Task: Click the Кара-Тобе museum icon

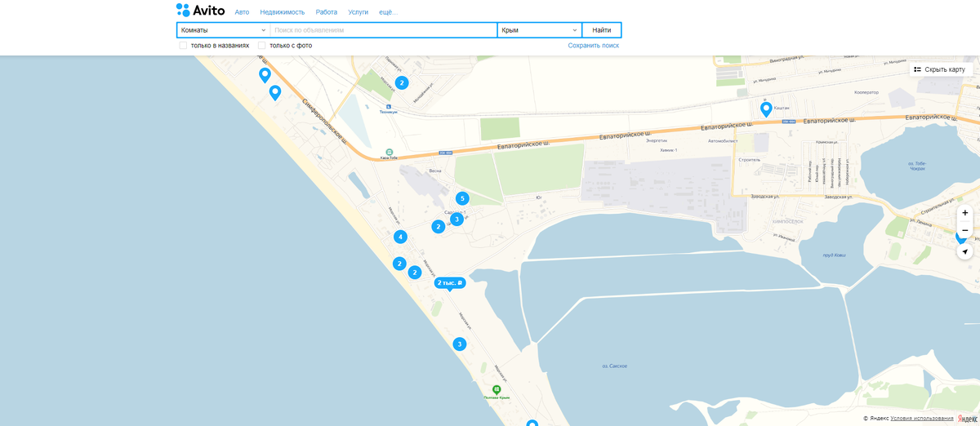Action: click(389, 152)
